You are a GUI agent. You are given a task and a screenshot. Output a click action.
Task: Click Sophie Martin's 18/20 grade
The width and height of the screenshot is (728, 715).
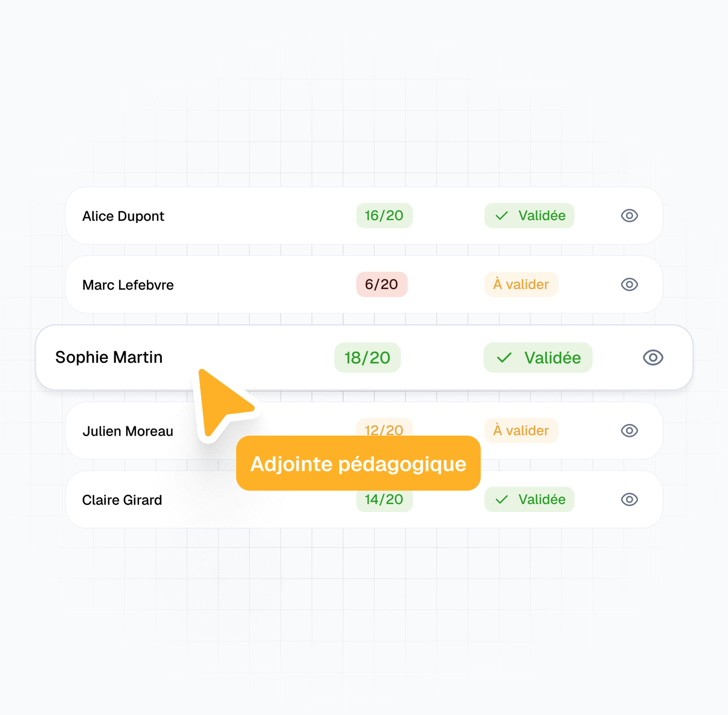[367, 357]
